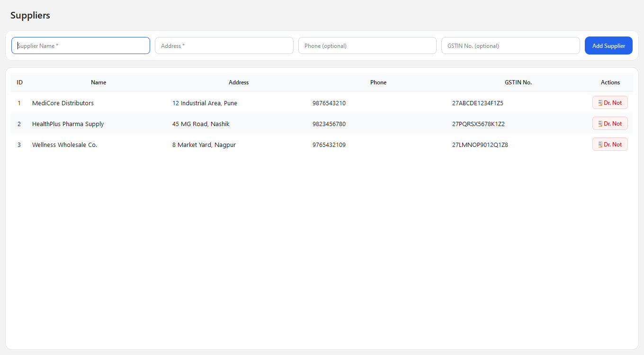Click the ID column header
644x355 pixels.
(x=19, y=82)
